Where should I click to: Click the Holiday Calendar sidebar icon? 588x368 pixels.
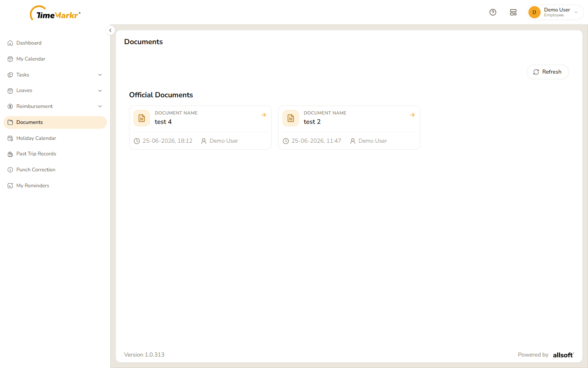pos(10,138)
